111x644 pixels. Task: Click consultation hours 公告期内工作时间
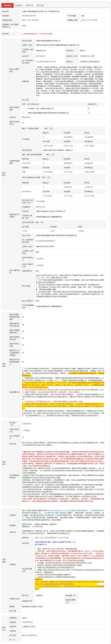[x=29, y=627]
